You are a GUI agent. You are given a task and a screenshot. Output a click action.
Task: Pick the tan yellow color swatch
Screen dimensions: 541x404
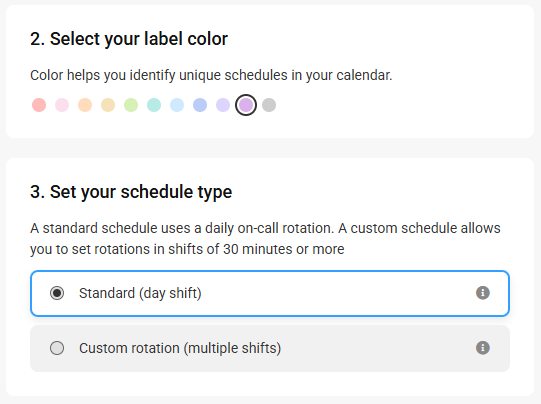click(108, 105)
